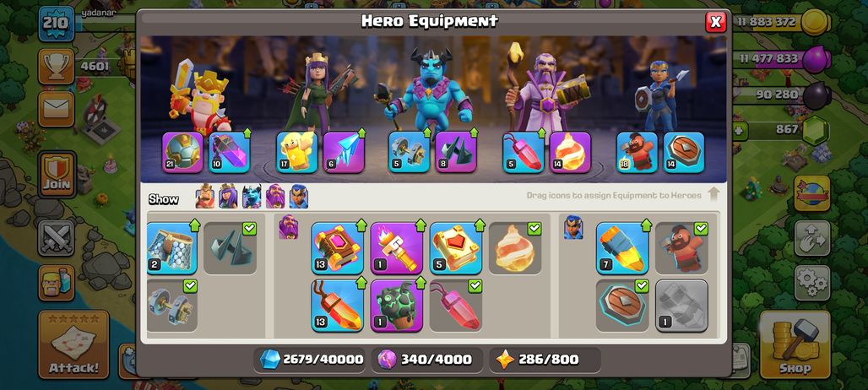Select the Healing Tome level 5
This screenshot has height=390, width=868.
(x=456, y=248)
